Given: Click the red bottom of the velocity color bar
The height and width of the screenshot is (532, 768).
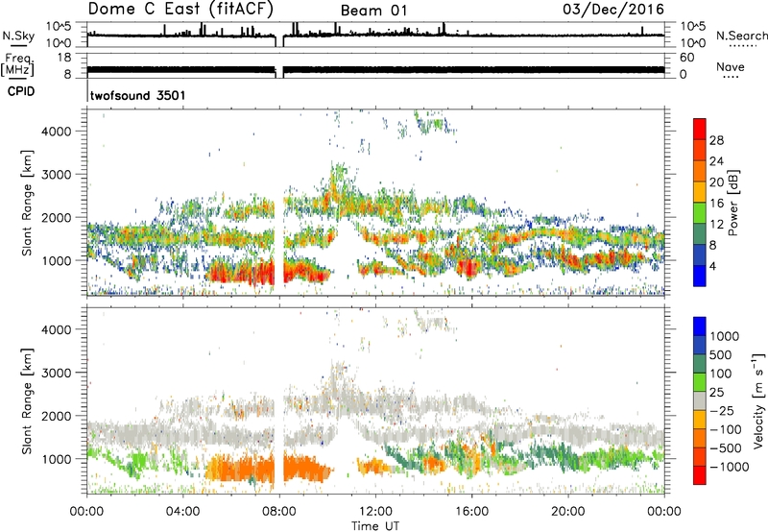Looking at the screenshot, I should tap(700, 475).
